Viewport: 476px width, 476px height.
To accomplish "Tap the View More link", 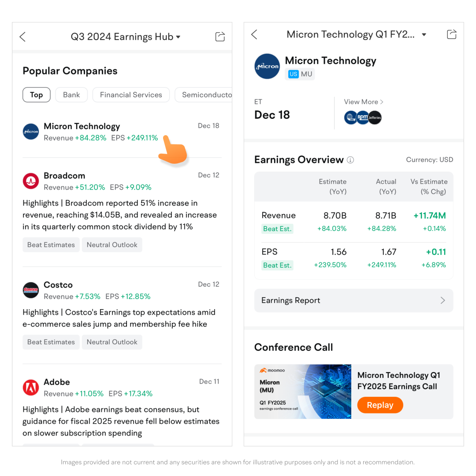I will coord(364,102).
